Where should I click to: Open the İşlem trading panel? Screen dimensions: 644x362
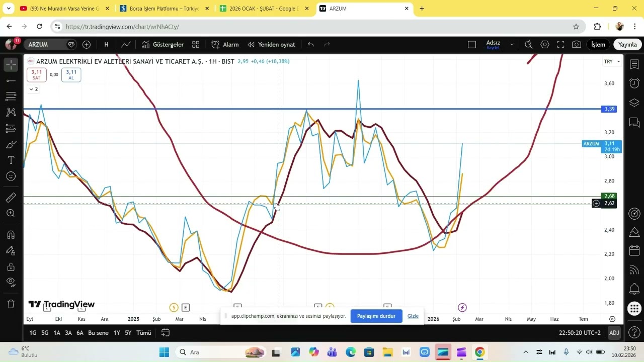[598, 44]
